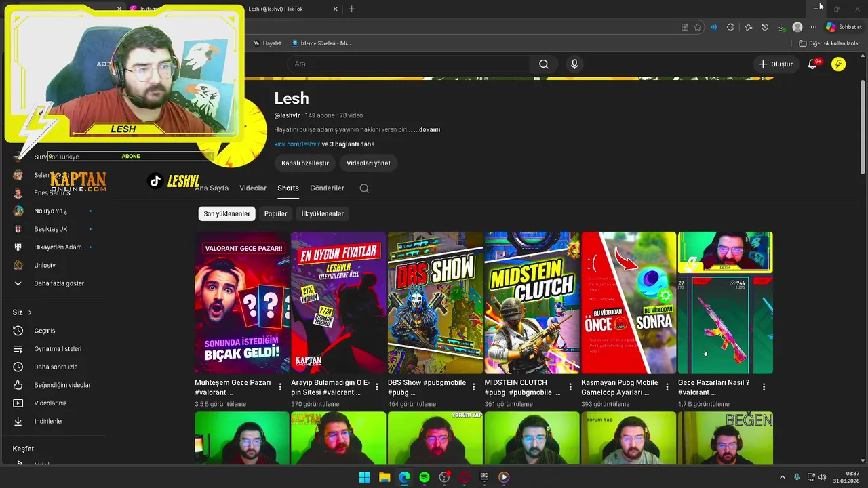Show hidden system tray icons
This screenshot has height=488, width=868.
point(782,477)
